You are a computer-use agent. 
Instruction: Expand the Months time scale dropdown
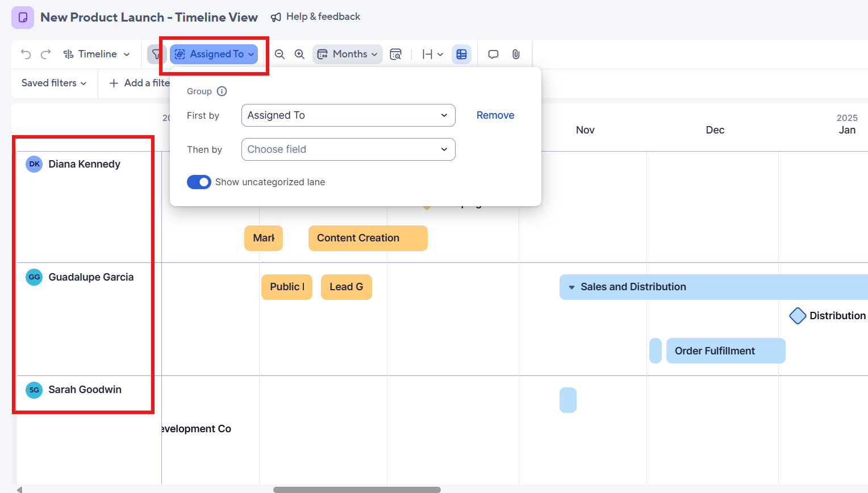(347, 55)
